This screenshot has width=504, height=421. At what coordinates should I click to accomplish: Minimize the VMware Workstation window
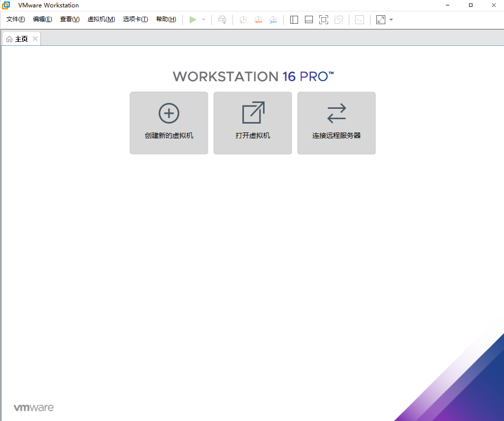(x=447, y=5)
